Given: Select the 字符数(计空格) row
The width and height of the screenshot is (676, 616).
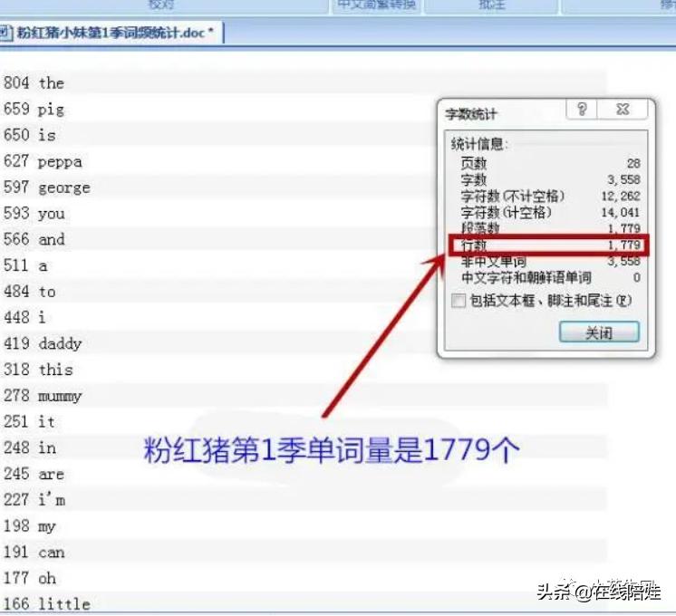Looking at the screenshot, I should (x=550, y=213).
